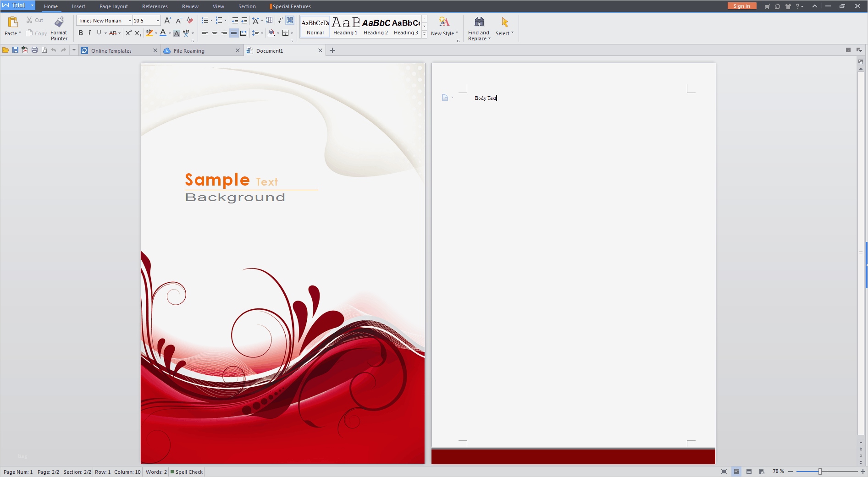Click the Print icon in quick access toolbar
Screen dimensions: 868x477
pyautogui.click(x=34, y=50)
